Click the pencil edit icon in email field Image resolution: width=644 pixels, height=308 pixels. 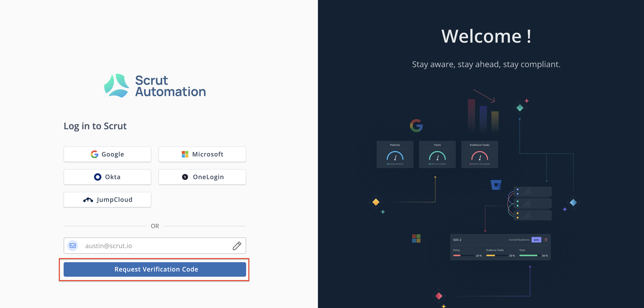[x=237, y=246]
